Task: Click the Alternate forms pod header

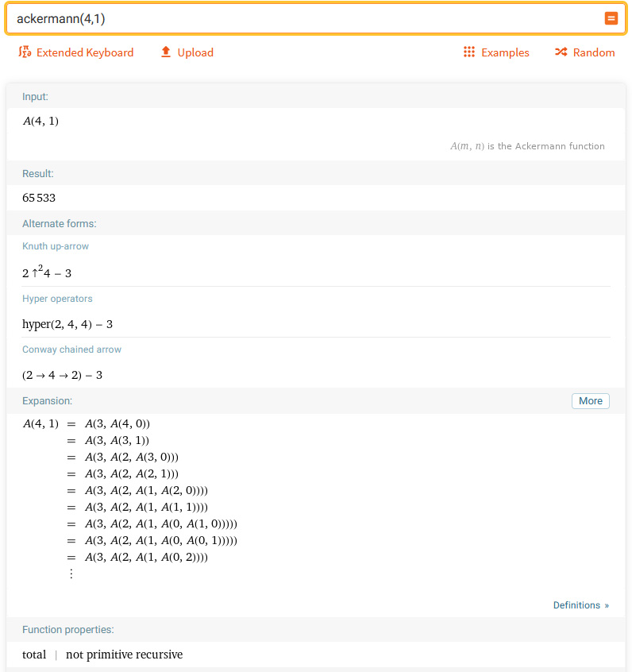Action: pyautogui.click(x=60, y=224)
